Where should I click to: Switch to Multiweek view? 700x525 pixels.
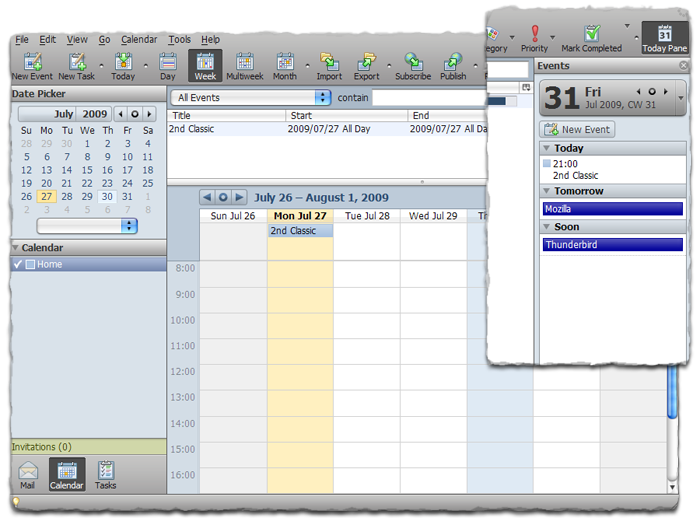tap(245, 66)
